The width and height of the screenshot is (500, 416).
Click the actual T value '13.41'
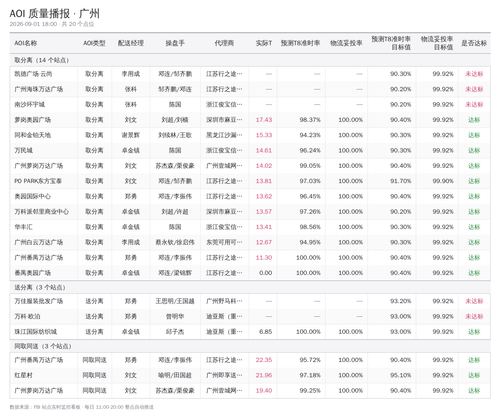[x=264, y=227]
